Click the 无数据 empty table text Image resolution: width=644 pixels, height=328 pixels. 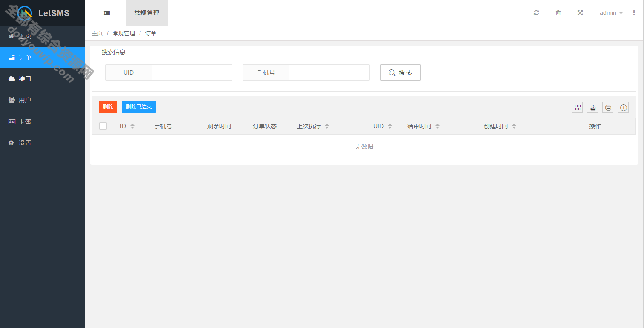[364, 147]
